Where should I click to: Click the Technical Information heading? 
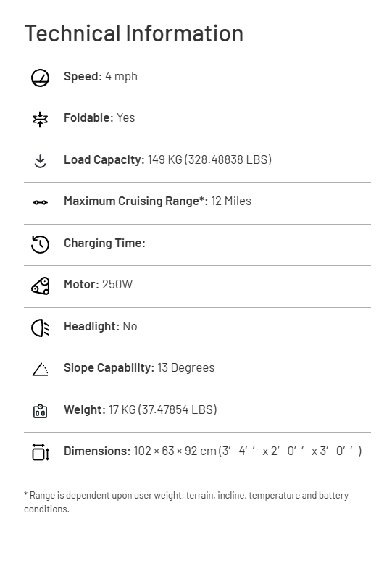point(134,33)
